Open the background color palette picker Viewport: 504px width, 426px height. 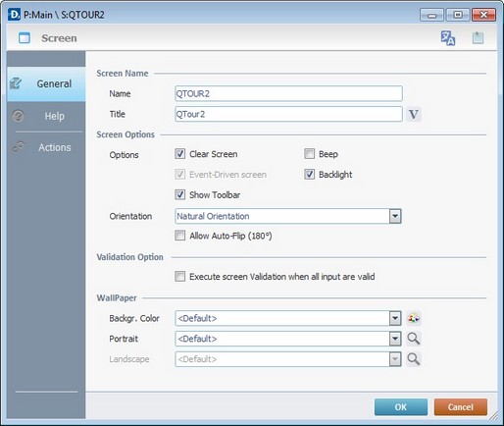tap(414, 318)
